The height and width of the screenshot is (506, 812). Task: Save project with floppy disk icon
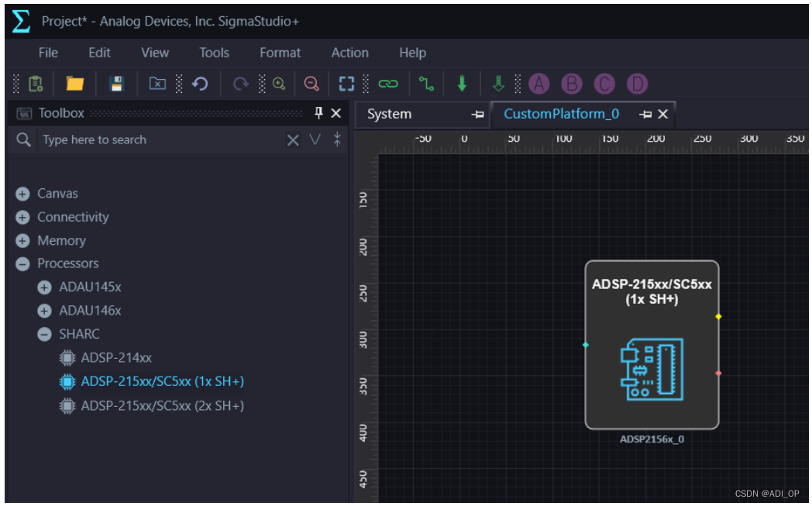(x=116, y=84)
